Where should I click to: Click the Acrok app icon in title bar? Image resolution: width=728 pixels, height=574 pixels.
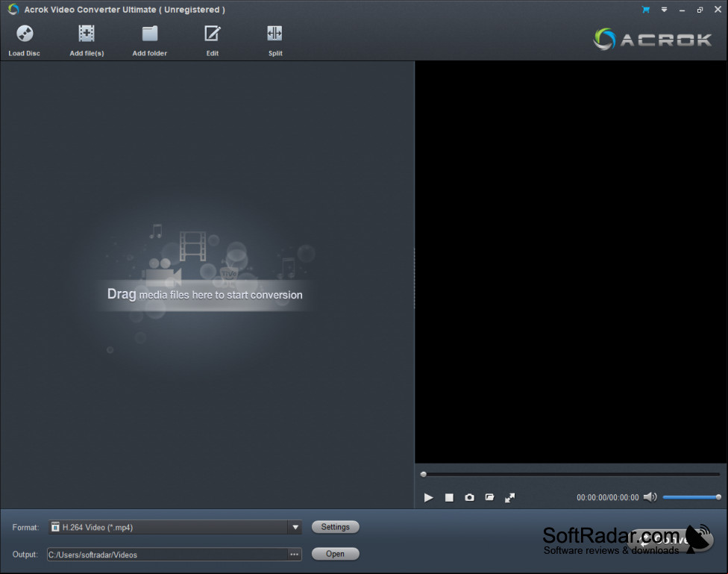click(x=13, y=9)
